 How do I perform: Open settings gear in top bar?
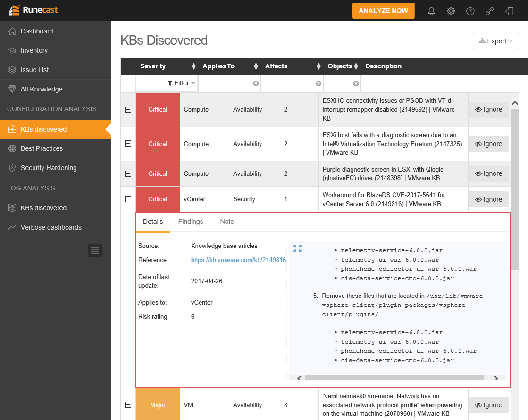tap(451, 11)
